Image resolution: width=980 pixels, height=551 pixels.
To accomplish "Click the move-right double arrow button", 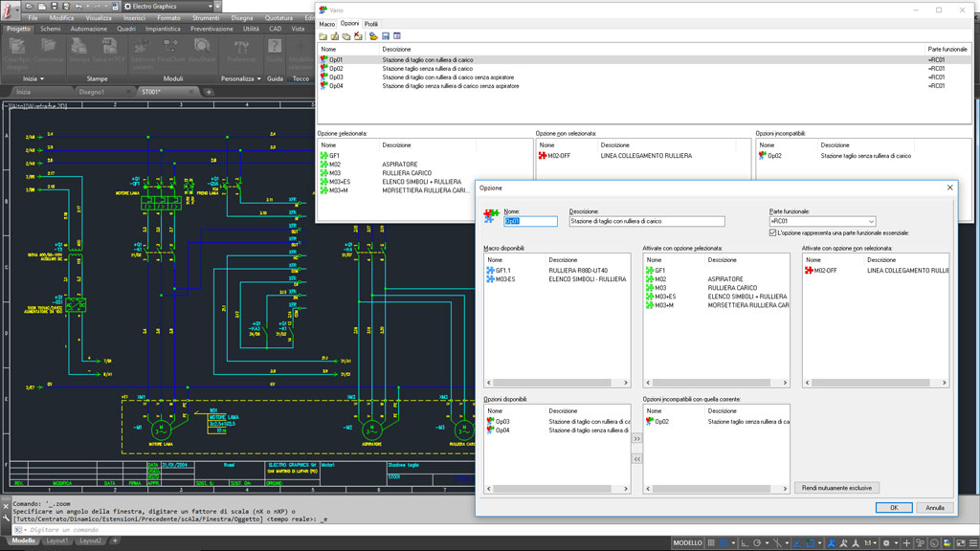I will pyautogui.click(x=637, y=438).
